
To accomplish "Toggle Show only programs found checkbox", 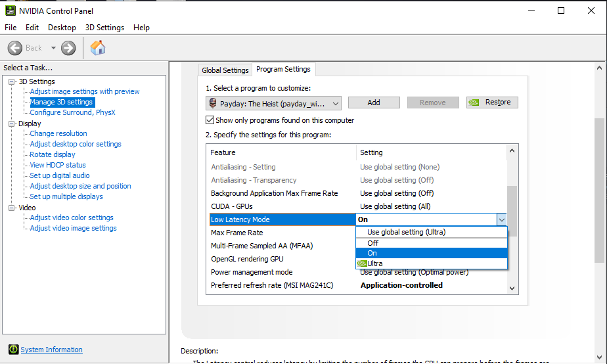I will 210,120.
